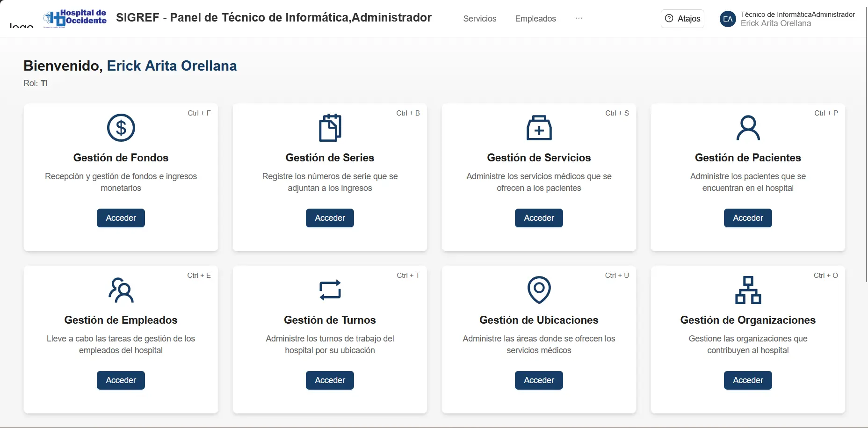Screen dimensions: 868x428
Task: Click the map pin Ubicaciones icon
Action: [539, 290]
